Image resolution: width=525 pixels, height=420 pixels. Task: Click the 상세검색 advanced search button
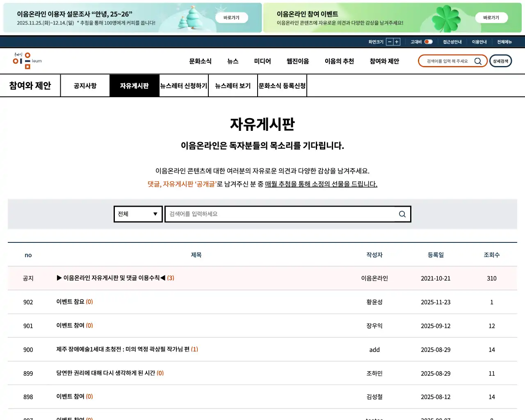click(500, 61)
